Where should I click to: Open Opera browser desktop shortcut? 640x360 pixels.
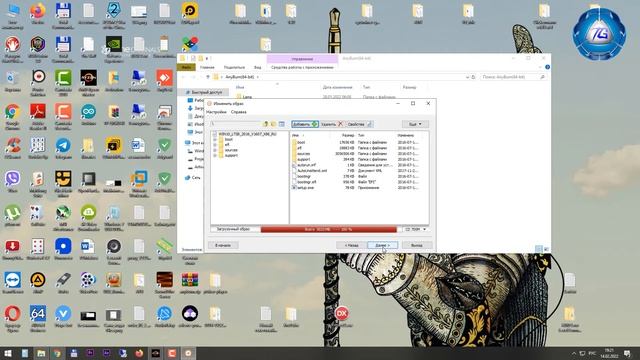click(12, 318)
